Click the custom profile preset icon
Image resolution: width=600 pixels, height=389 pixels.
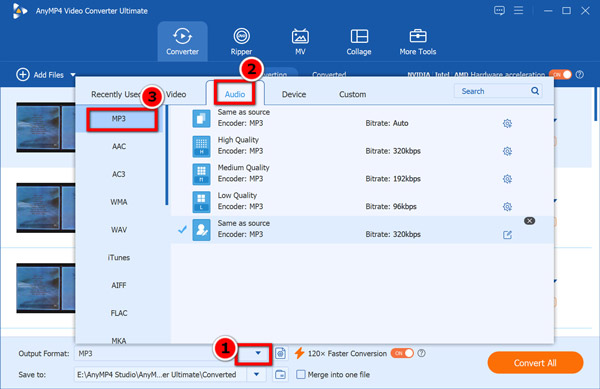tap(201, 229)
